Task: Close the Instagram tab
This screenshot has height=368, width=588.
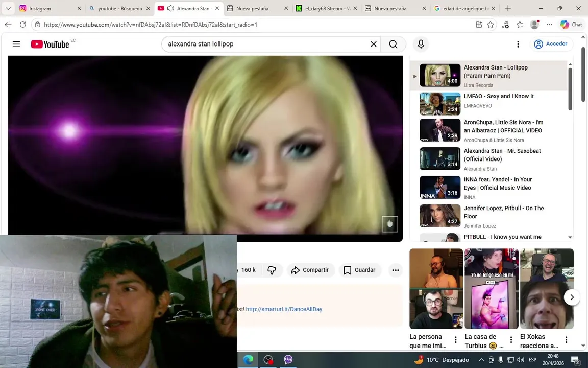Action: (79, 8)
